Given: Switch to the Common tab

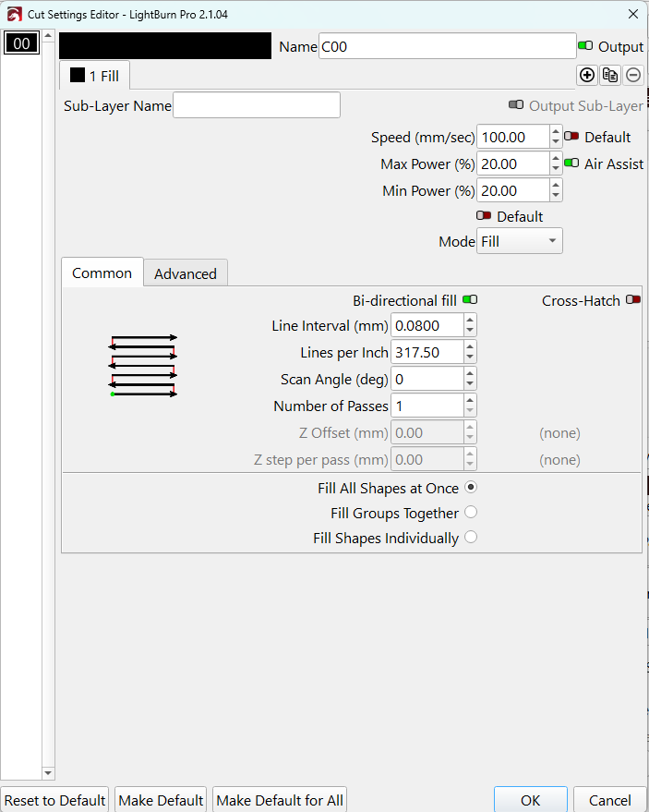Looking at the screenshot, I should click(102, 273).
